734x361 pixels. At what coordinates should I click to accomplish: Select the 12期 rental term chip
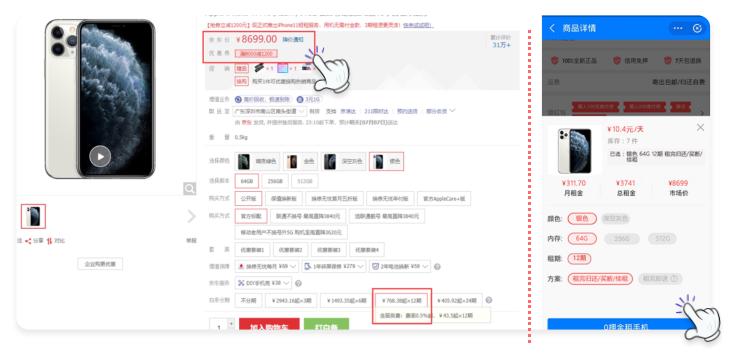pyautogui.click(x=580, y=258)
